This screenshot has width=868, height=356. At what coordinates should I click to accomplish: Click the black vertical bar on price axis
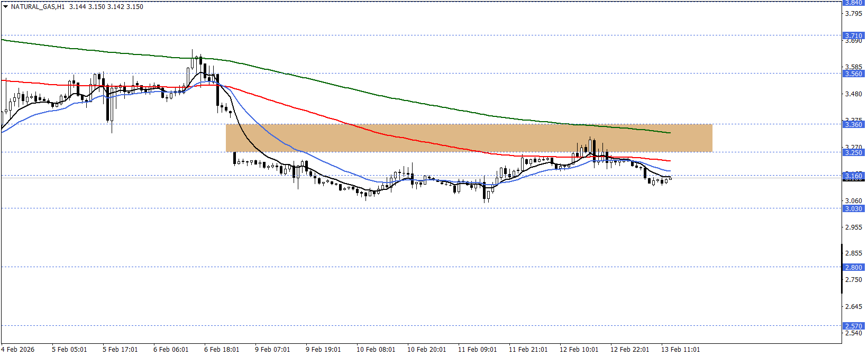(x=842, y=269)
